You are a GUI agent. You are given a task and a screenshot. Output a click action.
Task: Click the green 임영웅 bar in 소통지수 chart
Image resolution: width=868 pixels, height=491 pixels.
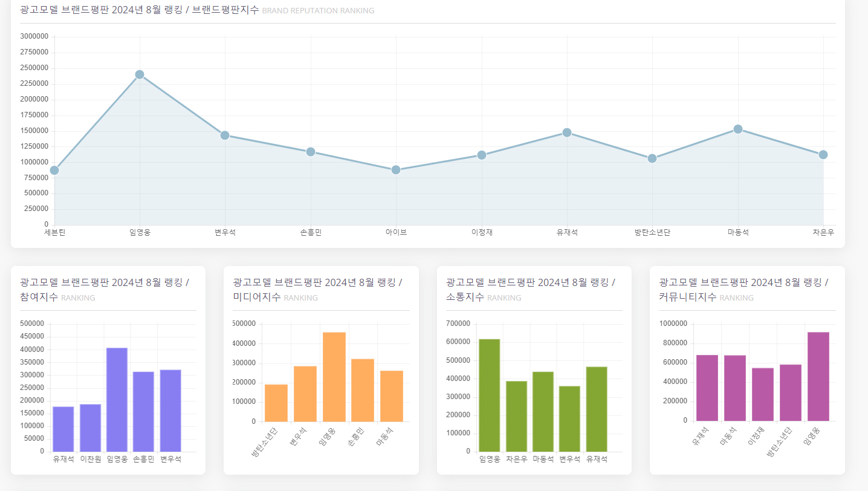(489, 395)
